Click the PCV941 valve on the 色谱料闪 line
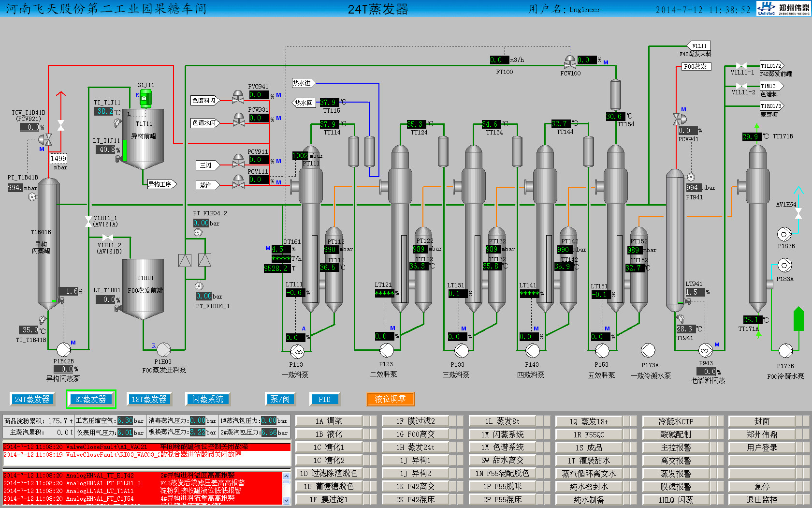Viewport: 812px width, 508px height. point(238,97)
